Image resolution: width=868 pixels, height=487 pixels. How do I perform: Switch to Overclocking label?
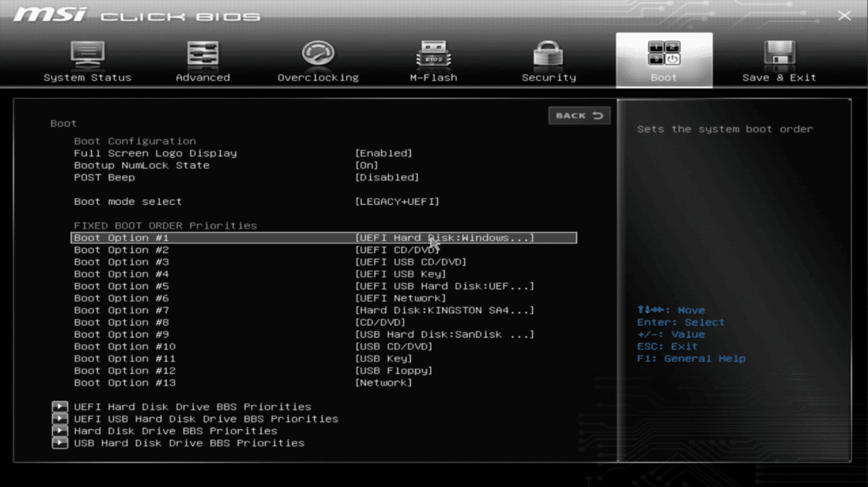point(318,77)
